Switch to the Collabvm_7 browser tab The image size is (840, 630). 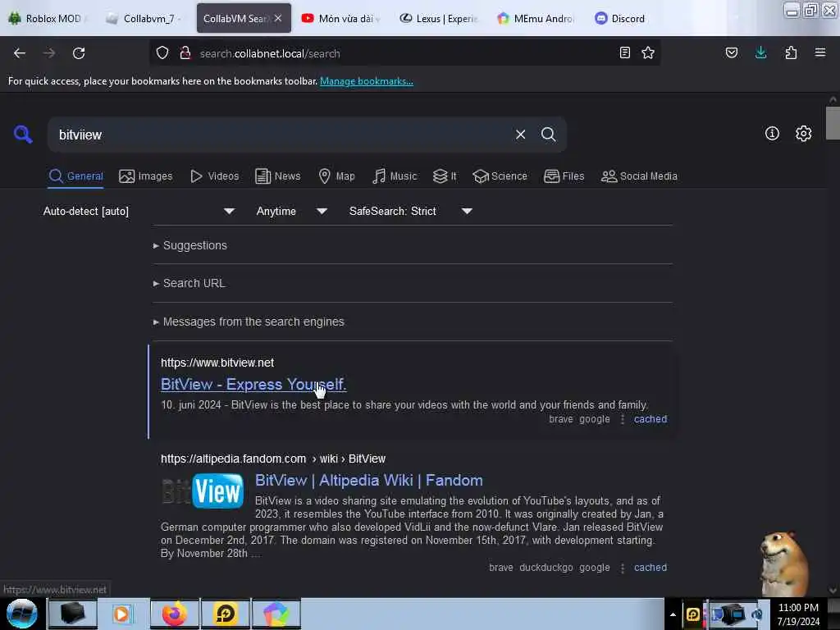pos(143,18)
